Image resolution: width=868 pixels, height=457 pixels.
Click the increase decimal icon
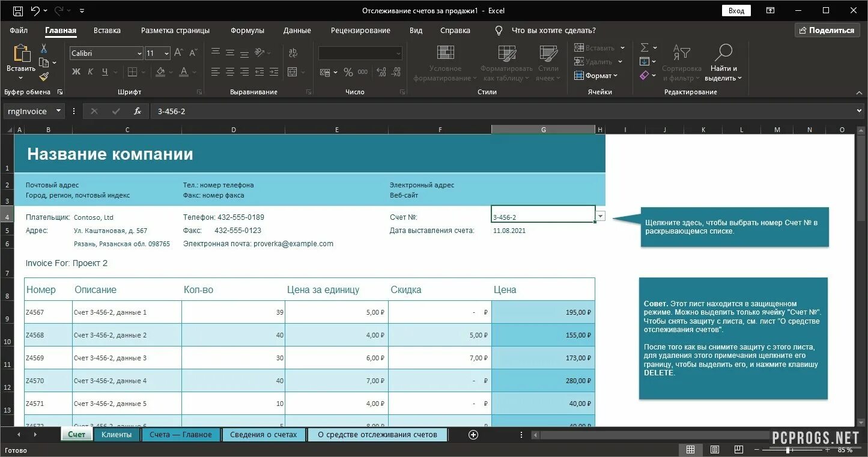pyautogui.click(x=381, y=72)
